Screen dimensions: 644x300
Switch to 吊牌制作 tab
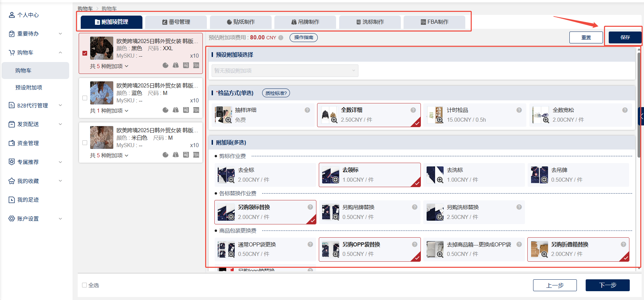305,22
